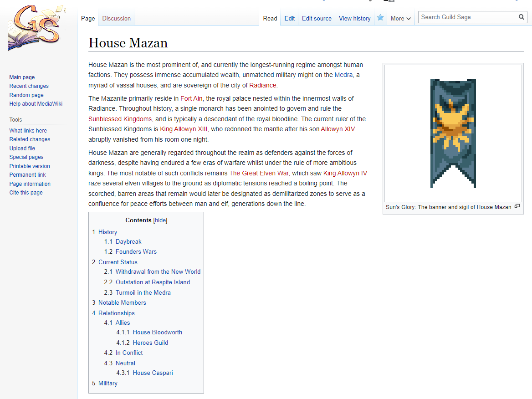Jump to Founders Wars subsection
This screenshot has height=399, width=532.
[x=136, y=252]
